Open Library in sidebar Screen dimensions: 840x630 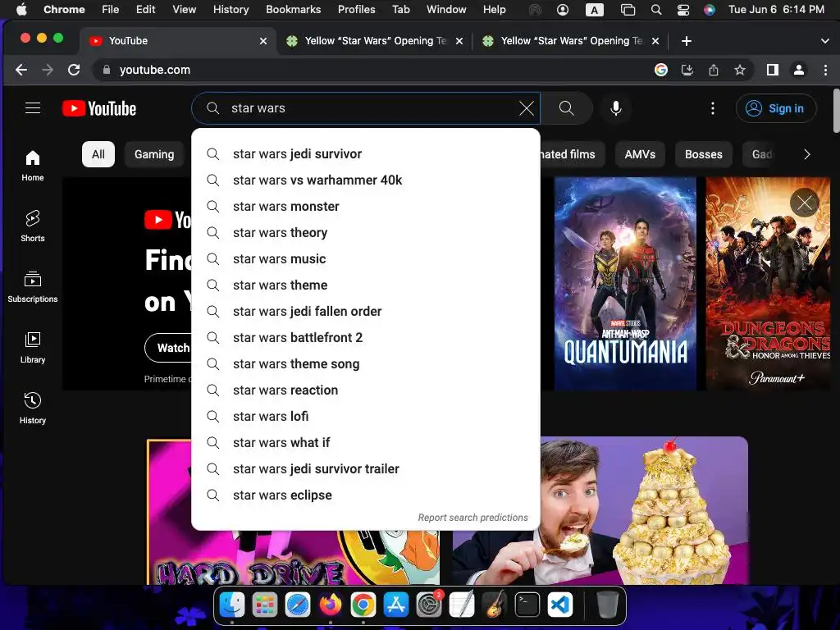(x=33, y=348)
